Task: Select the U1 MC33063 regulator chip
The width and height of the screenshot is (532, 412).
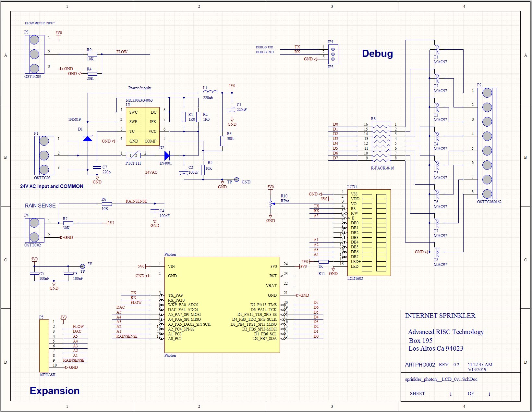Action: (142, 127)
